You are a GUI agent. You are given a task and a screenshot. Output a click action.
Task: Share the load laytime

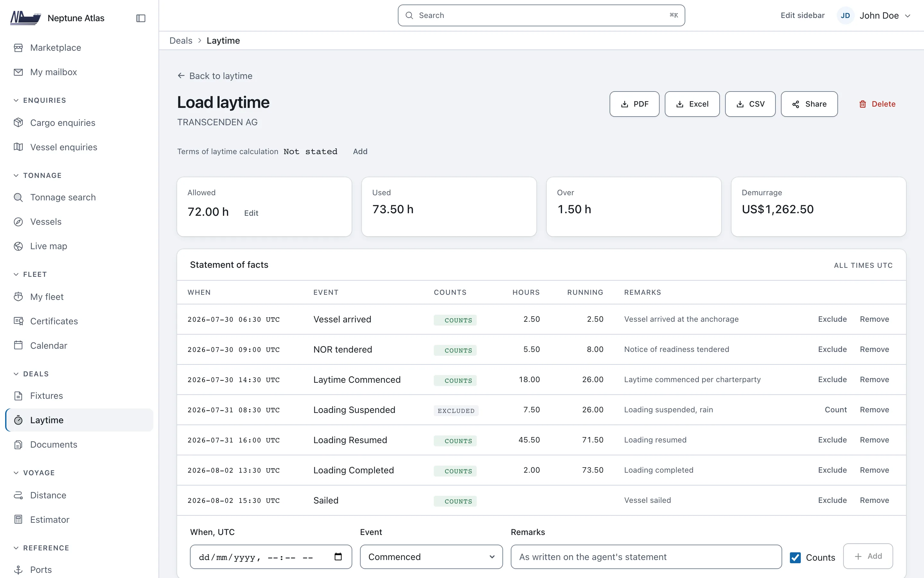[809, 104]
